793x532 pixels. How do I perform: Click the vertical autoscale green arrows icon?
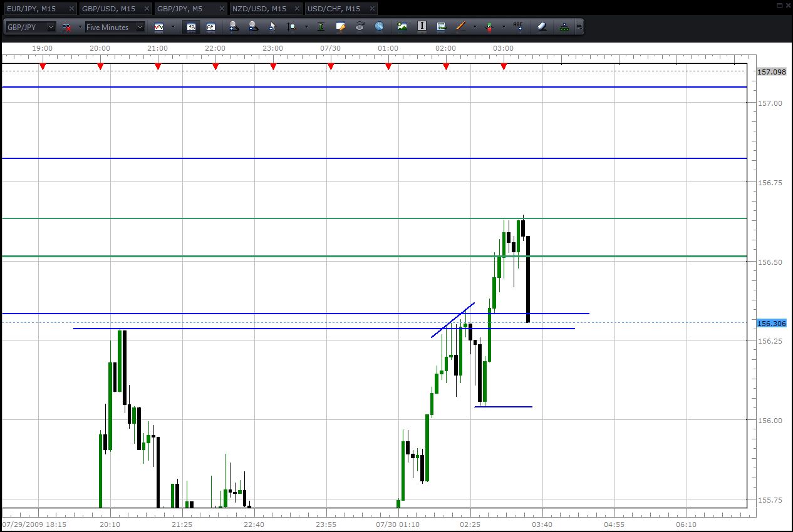(x=321, y=27)
